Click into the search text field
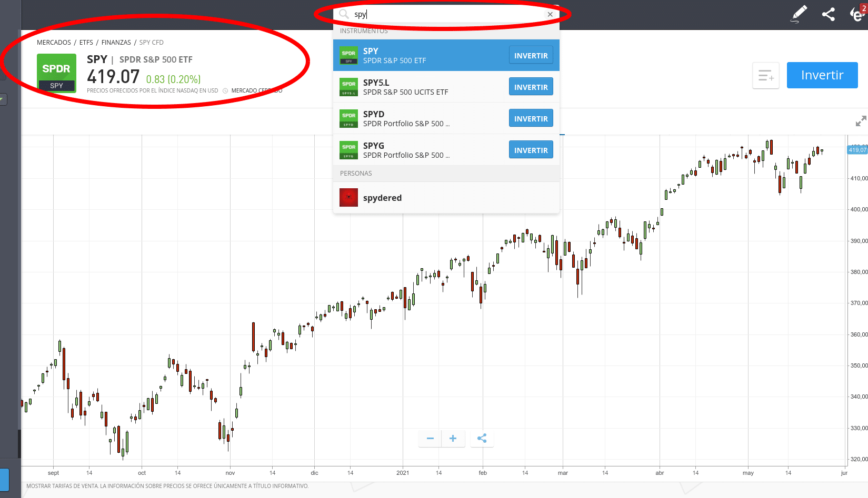The image size is (868, 498). 447,14
